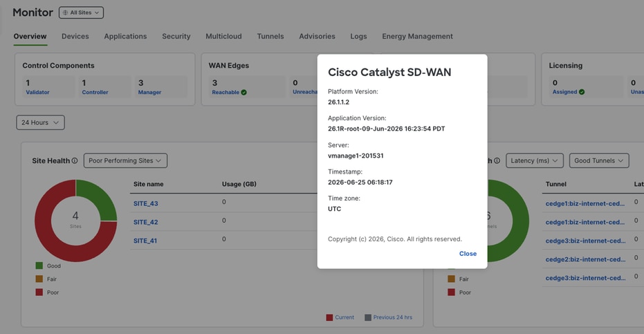
Task: Open the Good Tunnels dropdown
Action: pos(599,160)
